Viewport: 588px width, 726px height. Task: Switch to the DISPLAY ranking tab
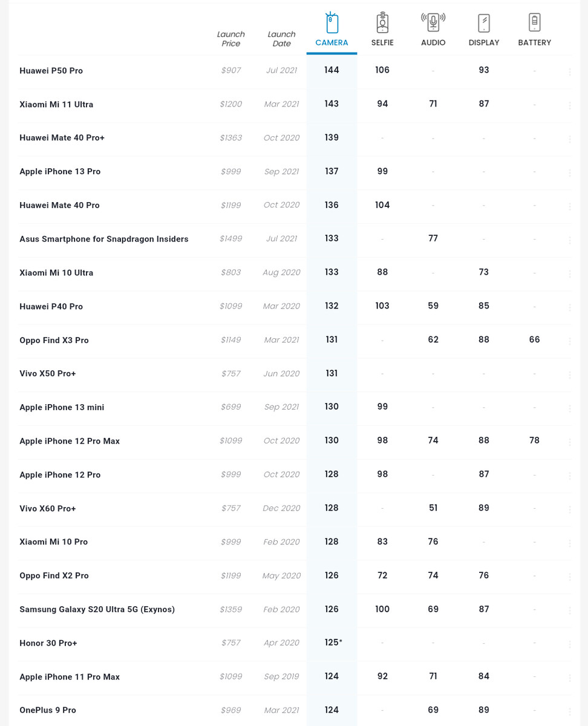tap(484, 43)
